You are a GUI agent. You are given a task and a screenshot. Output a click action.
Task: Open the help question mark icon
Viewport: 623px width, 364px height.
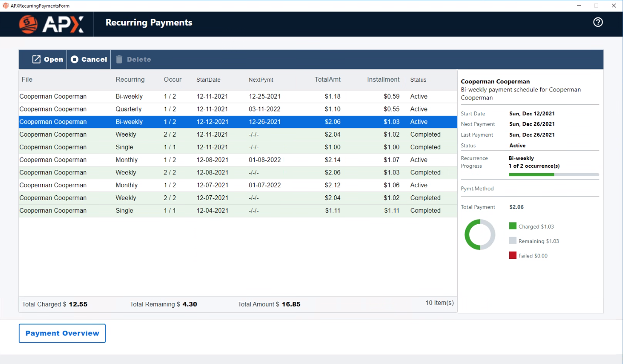[598, 22]
